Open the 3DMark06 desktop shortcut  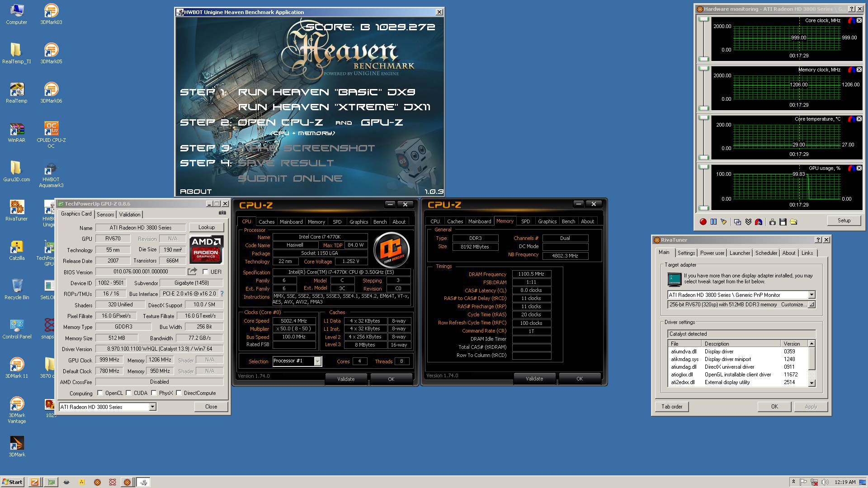click(51, 93)
